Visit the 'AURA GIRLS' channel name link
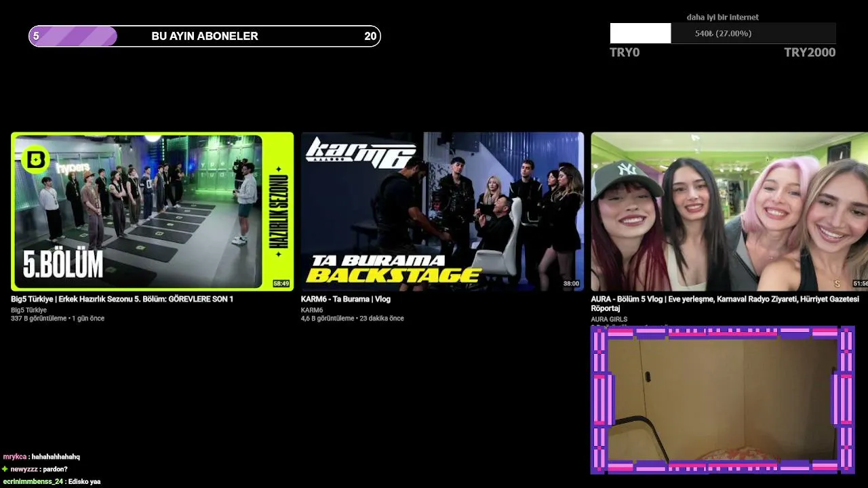The height and width of the screenshot is (488, 868). [609, 319]
